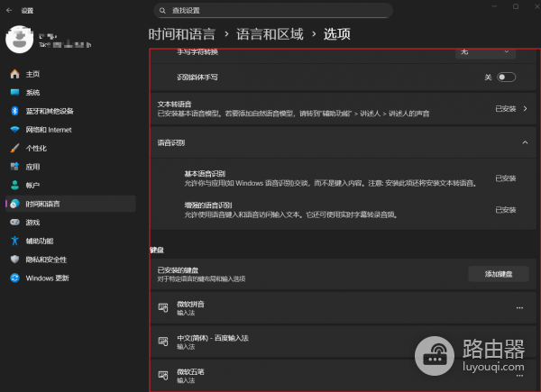Open the 主页 sidebar item
Screen dimensions: 541x392
tap(70, 74)
